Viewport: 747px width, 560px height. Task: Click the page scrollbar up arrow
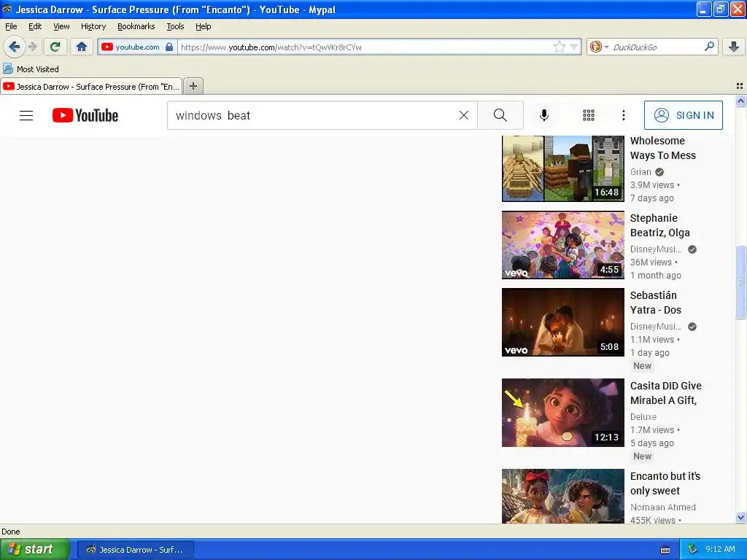click(x=740, y=101)
